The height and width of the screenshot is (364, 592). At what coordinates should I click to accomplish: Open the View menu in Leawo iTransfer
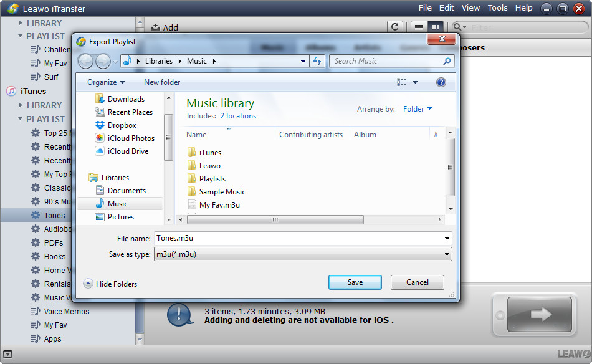tap(470, 8)
